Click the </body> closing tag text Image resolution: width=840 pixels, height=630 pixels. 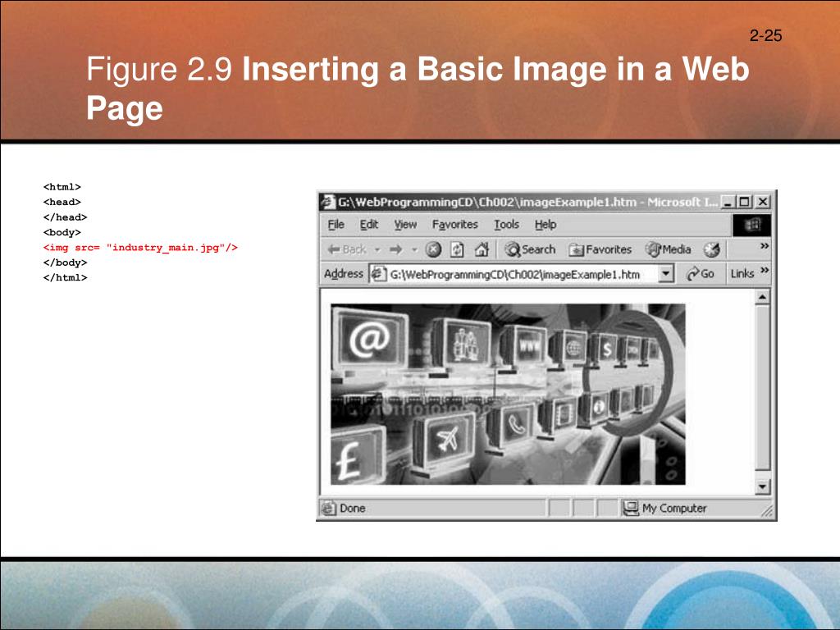65,262
